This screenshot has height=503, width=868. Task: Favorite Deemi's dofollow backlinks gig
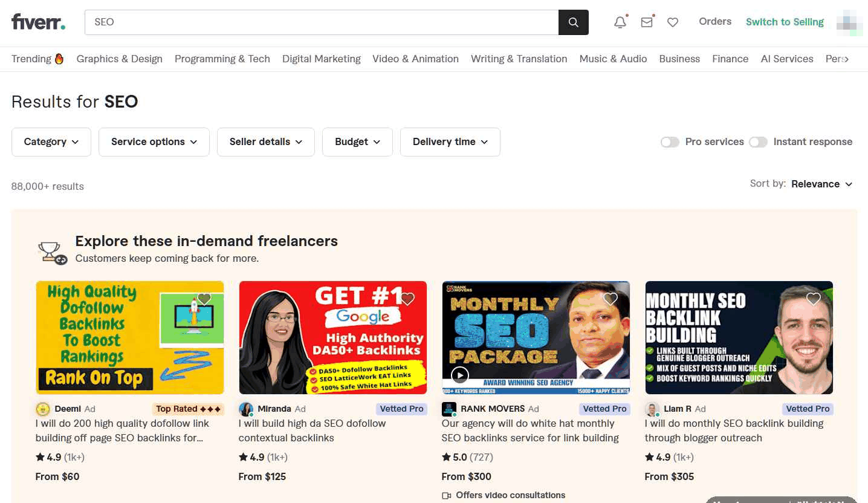pos(204,299)
